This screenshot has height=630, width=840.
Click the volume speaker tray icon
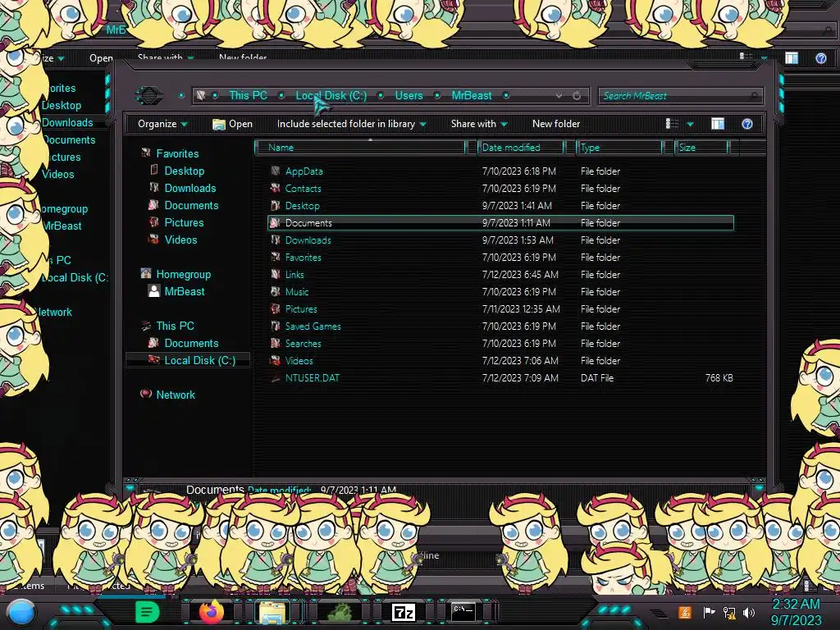point(749,612)
